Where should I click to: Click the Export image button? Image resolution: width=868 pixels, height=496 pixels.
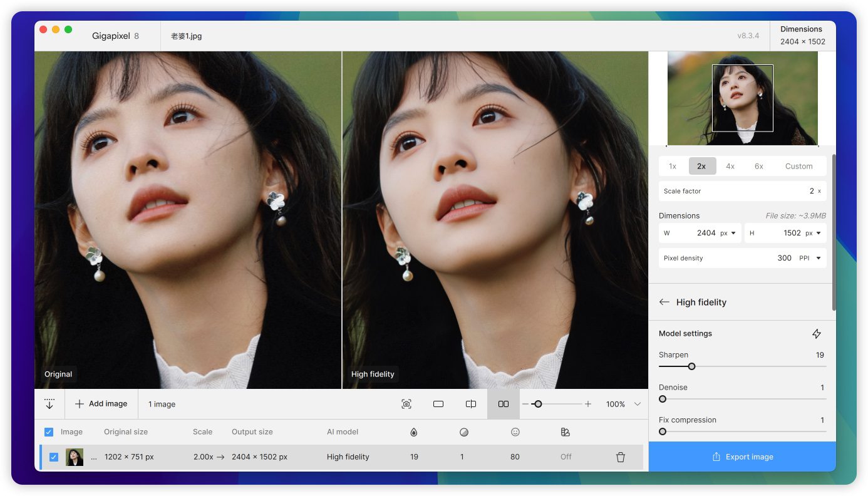click(742, 457)
